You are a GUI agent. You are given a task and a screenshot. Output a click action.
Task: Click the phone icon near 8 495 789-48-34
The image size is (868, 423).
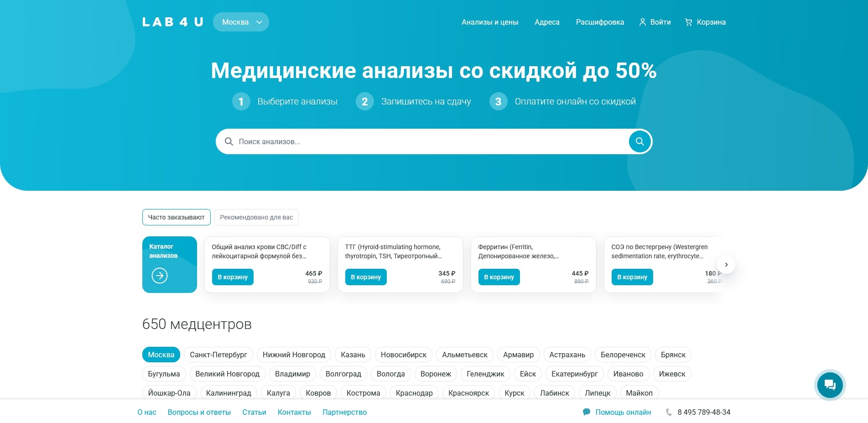click(669, 412)
